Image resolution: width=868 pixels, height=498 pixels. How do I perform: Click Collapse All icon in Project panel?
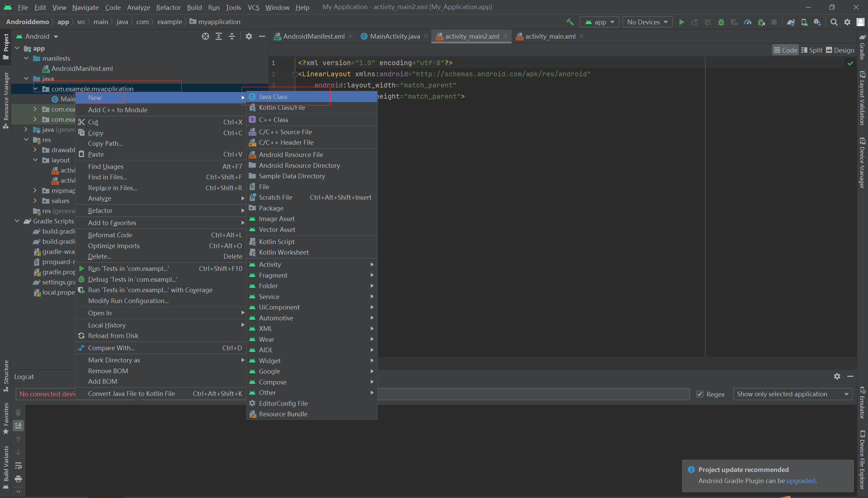click(x=232, y=36)
